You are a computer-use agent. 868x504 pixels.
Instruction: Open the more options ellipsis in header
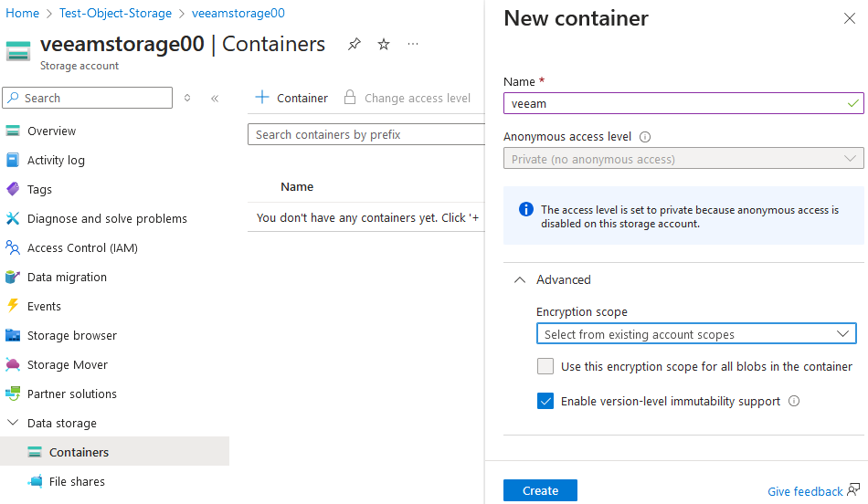[x=413, y=44]
